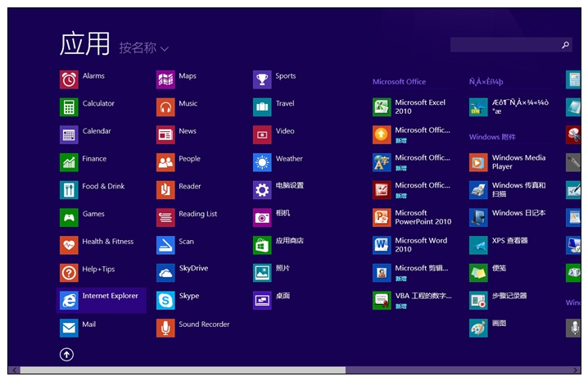This screenshot has height=381, width=588.
Task: Open Windows 传真和扫描 icon
Action: tap(478, 190)
